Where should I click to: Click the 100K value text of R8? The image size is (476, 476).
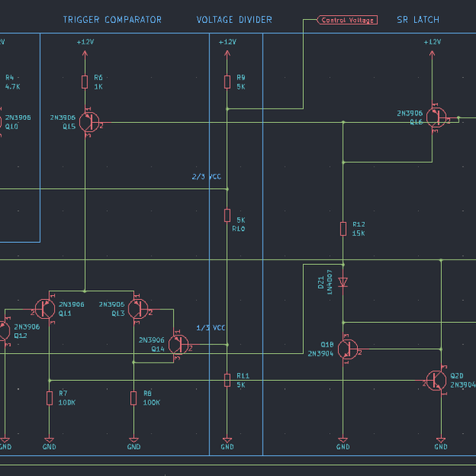pos(152,402)
